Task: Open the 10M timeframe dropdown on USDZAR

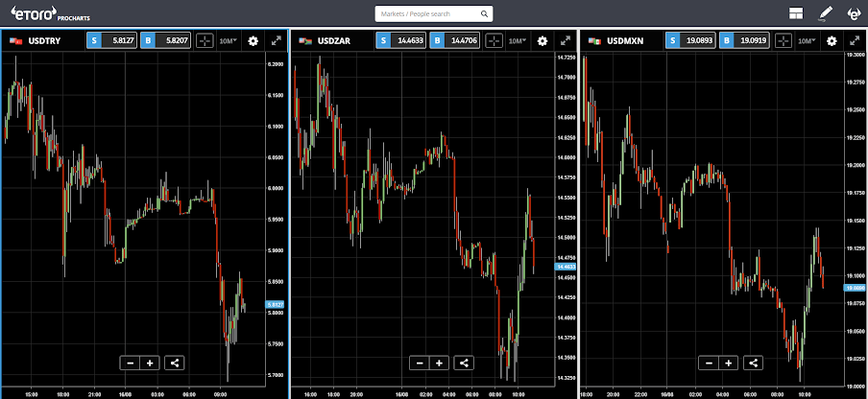Action: (517, 40)
